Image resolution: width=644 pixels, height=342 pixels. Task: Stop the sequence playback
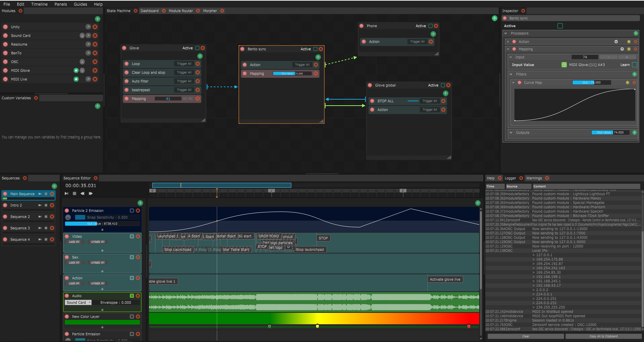75,193
